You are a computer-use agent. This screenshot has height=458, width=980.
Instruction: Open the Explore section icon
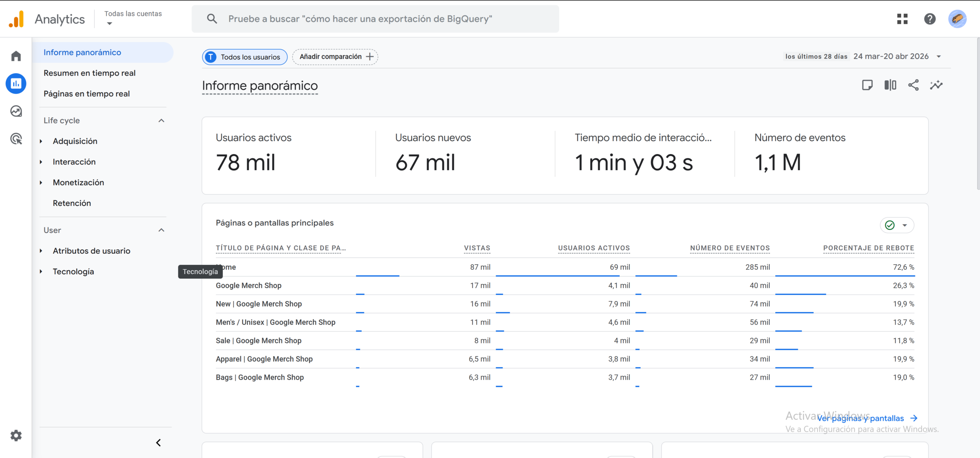pyautogui.click(x=16, y=111)
